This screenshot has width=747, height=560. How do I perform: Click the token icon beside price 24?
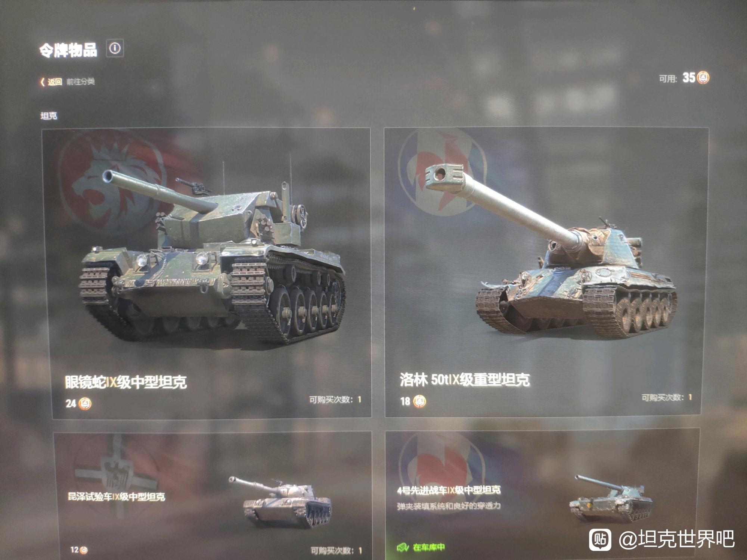point(86,404)
